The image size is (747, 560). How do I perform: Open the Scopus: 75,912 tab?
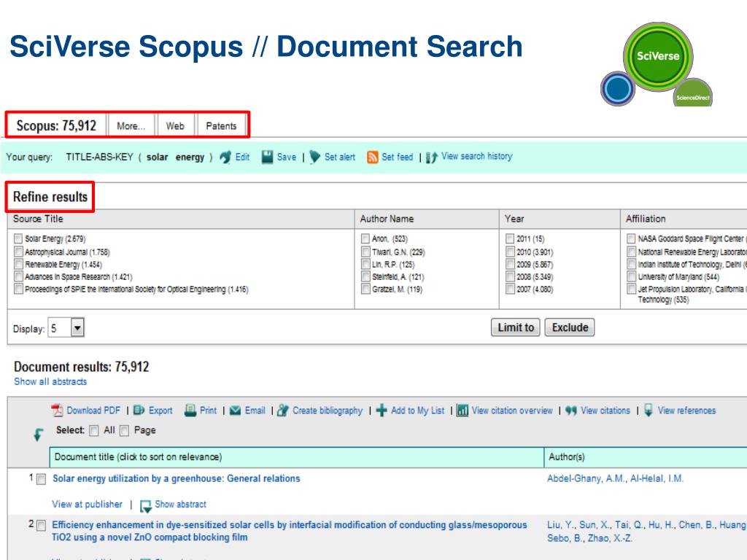[56, 125]
